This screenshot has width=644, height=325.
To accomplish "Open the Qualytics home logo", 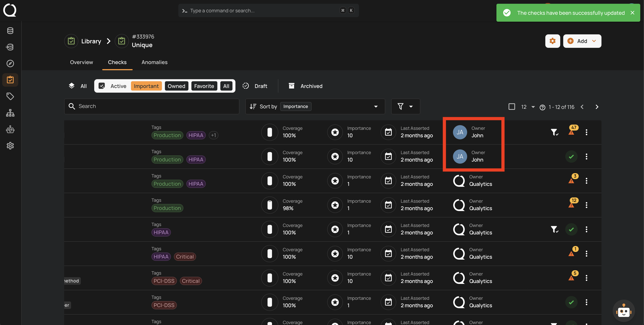I will (x=10, y=10).
